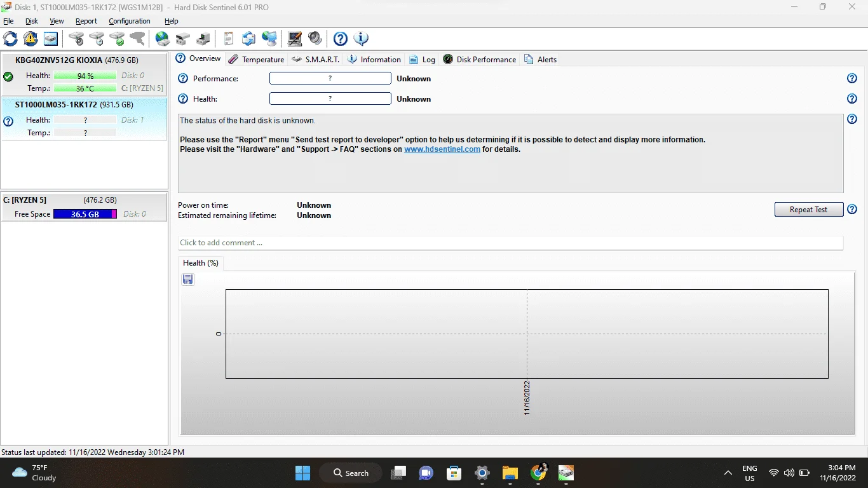Click the disk with clock test icon
This screenshot has height=488, width=868.
(97, 39)
